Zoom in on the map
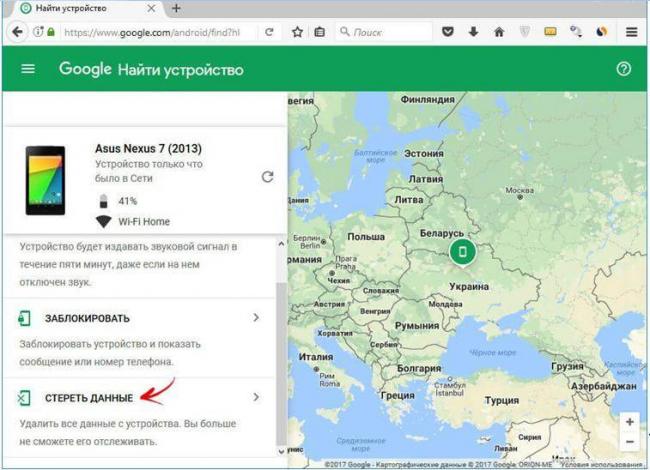The image size is (650, 470). click(629, 423)
